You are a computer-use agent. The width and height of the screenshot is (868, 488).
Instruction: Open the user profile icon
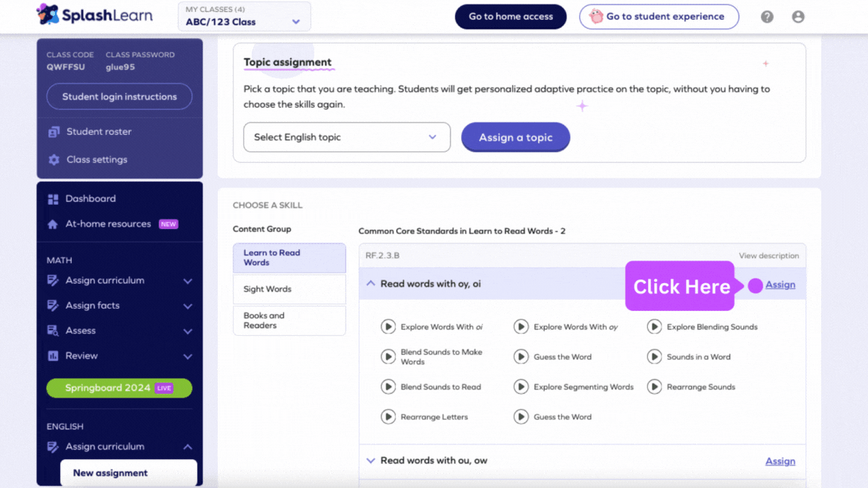tap(798, 17)
